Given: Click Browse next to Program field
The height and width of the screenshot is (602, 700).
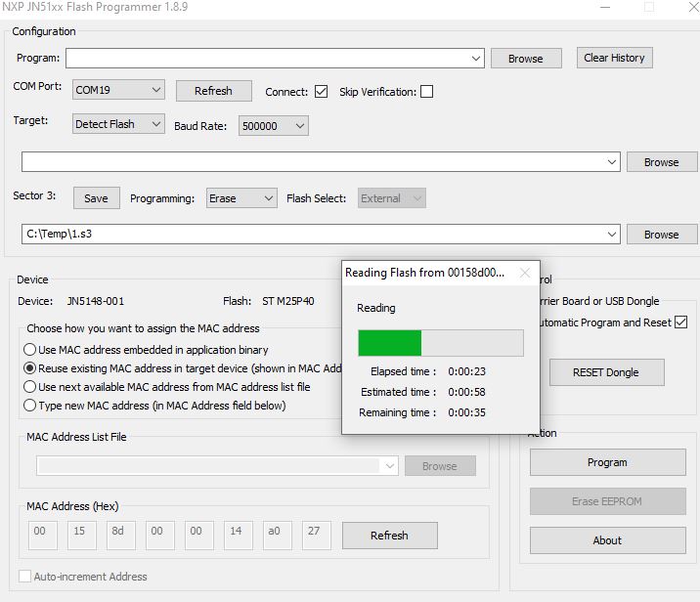Looking at the screenshot, I should click(526, 59).
